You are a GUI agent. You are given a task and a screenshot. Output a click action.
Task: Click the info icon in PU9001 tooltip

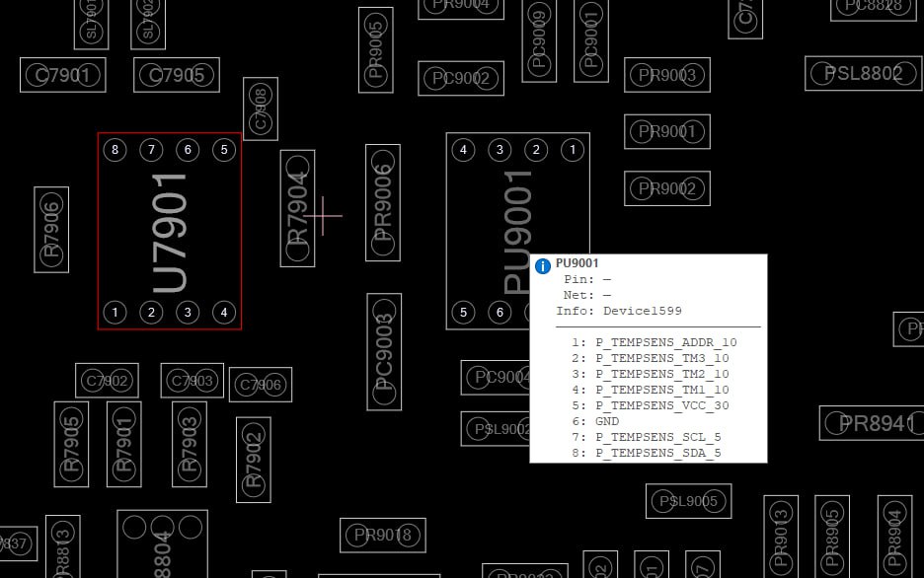click(543, 266)
